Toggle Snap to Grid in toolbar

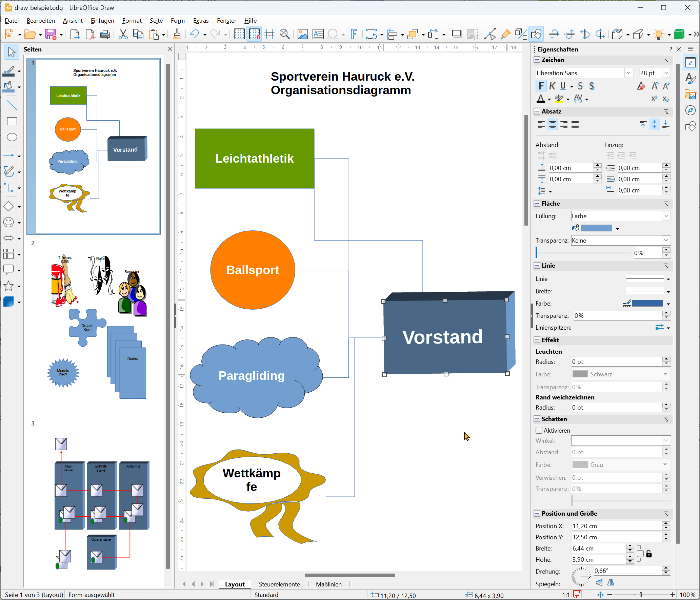(x=254, y=34)
